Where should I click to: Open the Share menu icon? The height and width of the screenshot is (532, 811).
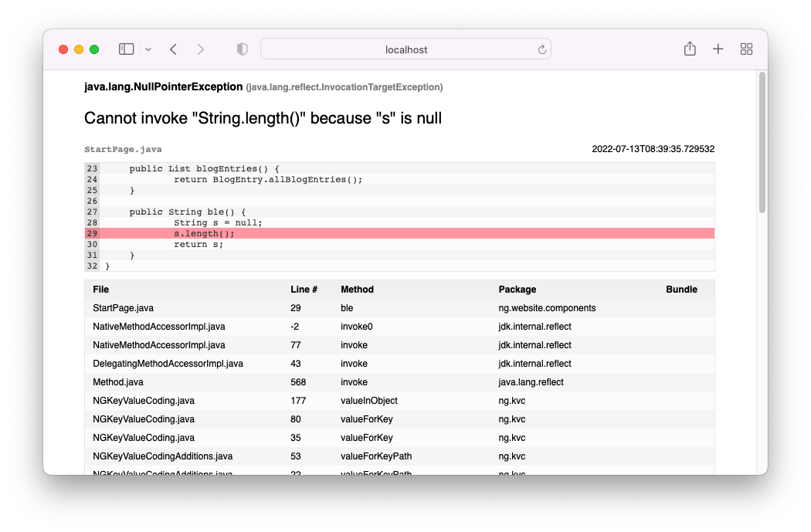pyautogui.click(x=690, y=49)
